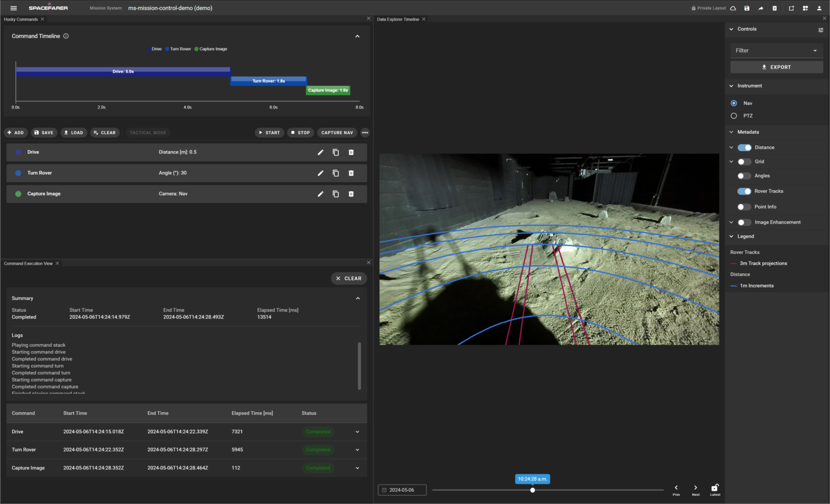Expand the Drive command row details
Screen dimensions: 830x504
357,432
